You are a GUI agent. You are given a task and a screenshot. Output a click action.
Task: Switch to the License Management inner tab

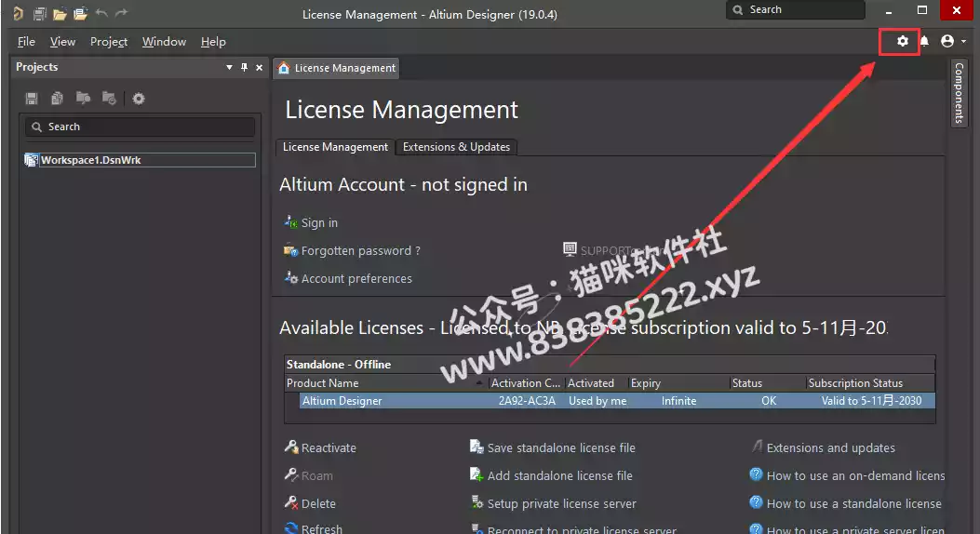coord(335,147)
